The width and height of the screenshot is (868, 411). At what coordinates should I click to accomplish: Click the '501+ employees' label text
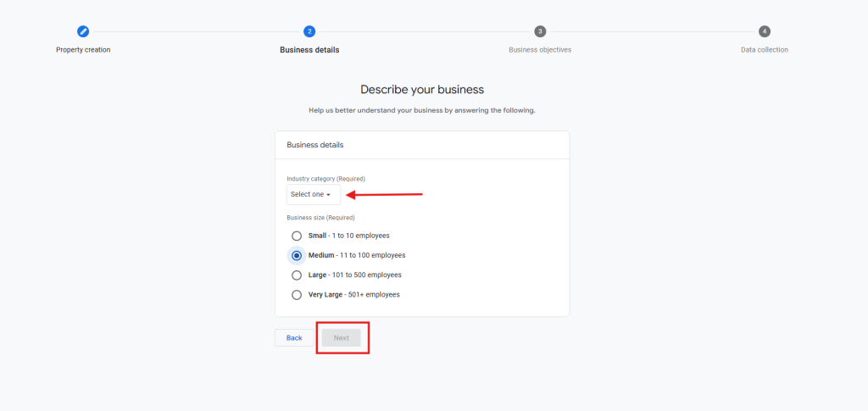(x=372, y=295)
